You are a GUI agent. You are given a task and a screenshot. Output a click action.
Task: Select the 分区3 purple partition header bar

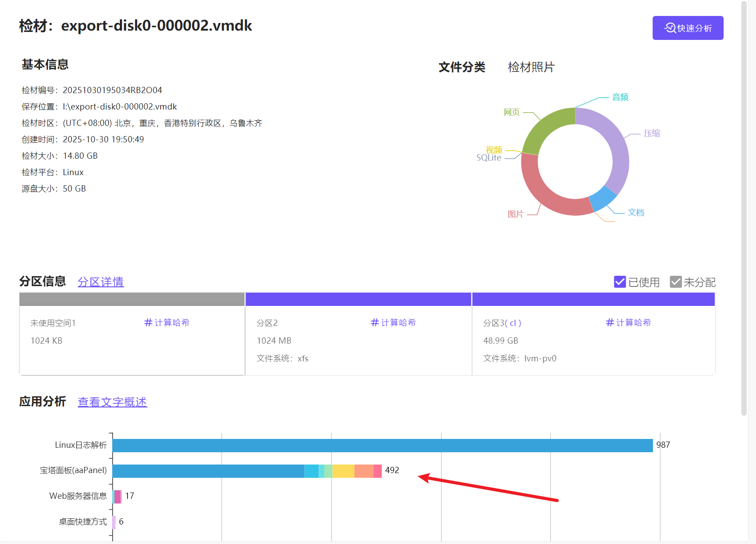point(593,299)
